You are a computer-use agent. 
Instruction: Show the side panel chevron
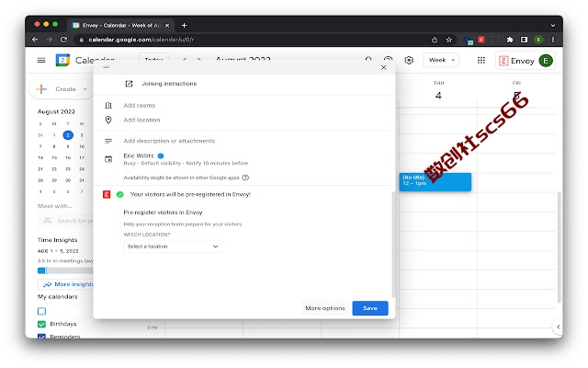[x=558, y=327]
